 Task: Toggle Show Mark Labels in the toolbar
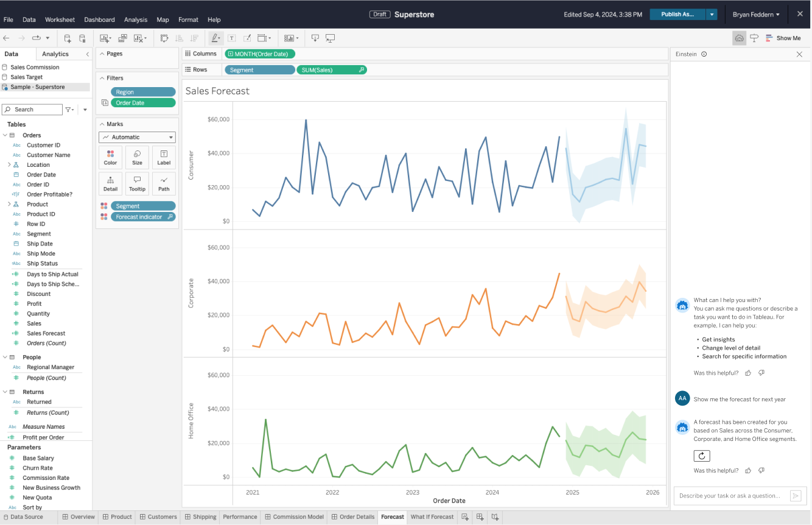point(232,38)
